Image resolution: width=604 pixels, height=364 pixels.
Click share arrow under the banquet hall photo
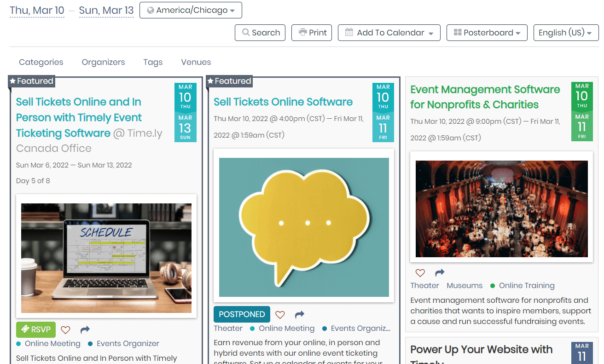440,273
